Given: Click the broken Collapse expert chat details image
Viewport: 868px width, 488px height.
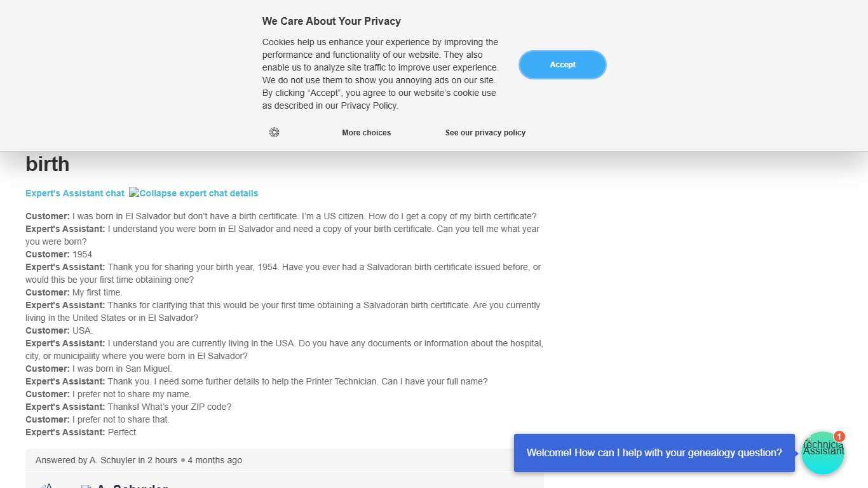Looking at the screenshot, I should 194,193.
